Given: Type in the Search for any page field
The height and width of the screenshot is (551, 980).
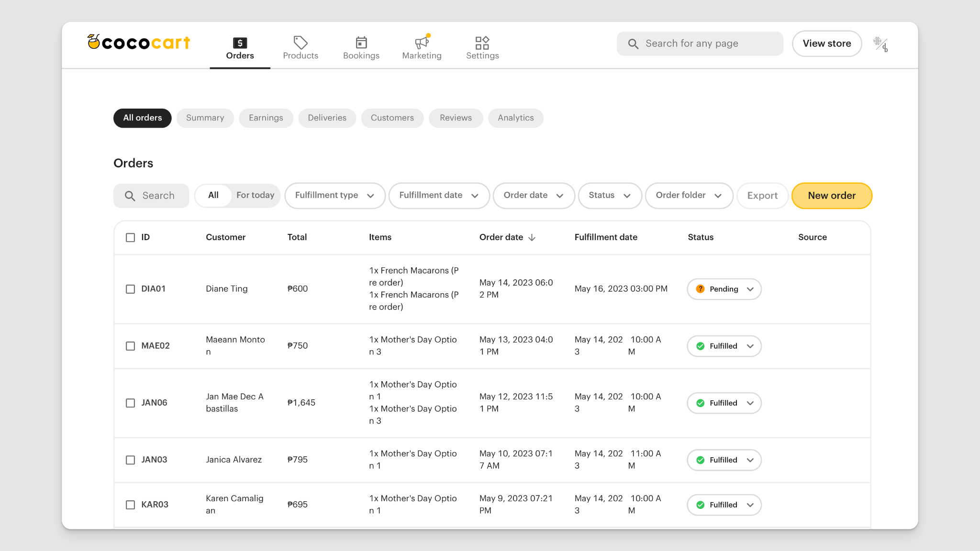Looking at the screenshot, I should point(699,44).
